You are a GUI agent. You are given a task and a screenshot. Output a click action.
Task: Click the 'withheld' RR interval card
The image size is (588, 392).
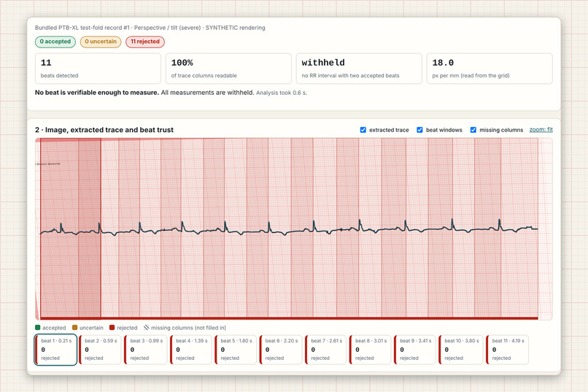(x=359, y=69)
